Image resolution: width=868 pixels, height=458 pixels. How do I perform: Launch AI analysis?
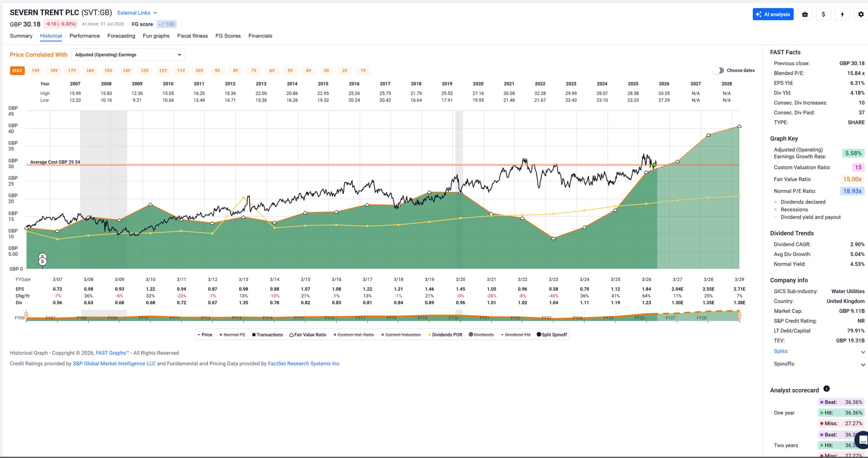coord(773,14)
